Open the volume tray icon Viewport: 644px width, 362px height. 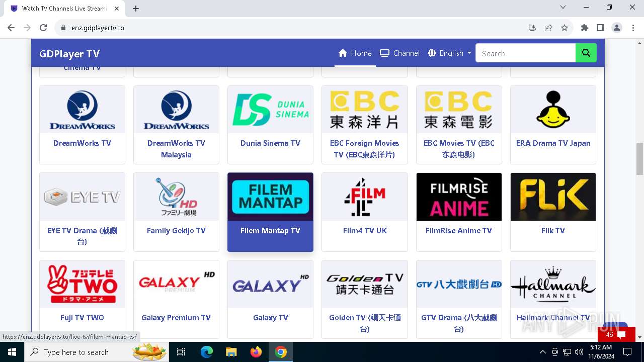tap(579, 352)
